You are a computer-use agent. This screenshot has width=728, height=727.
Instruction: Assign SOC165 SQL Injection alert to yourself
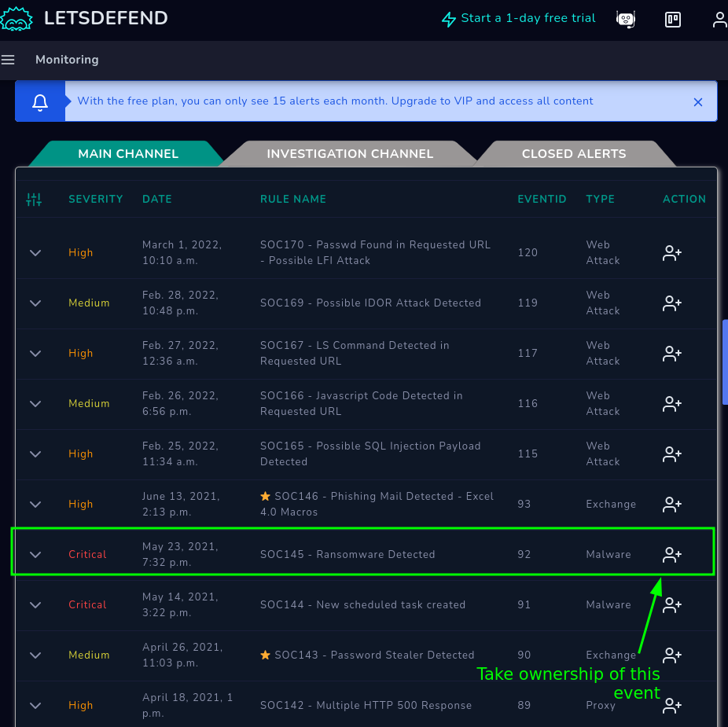click(x=671, y=454)
